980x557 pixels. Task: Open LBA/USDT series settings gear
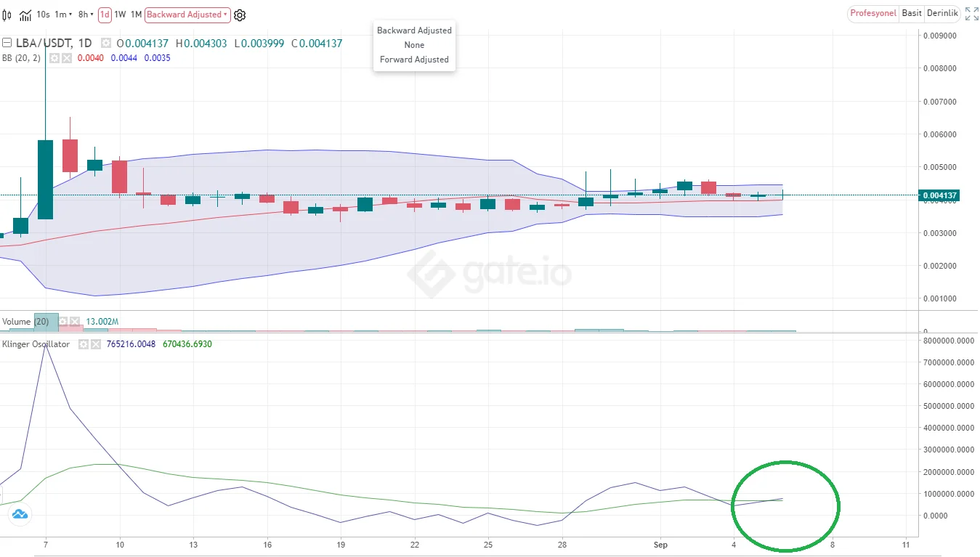click(x=106, y=43)
